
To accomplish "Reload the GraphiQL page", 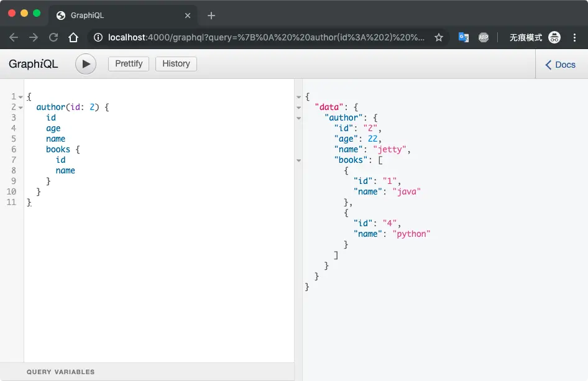I will point(53,37).
